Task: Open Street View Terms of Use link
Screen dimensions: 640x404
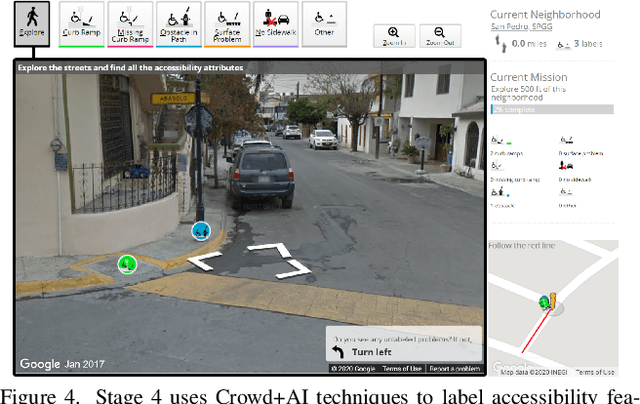Action: click(x=402, y=369)
